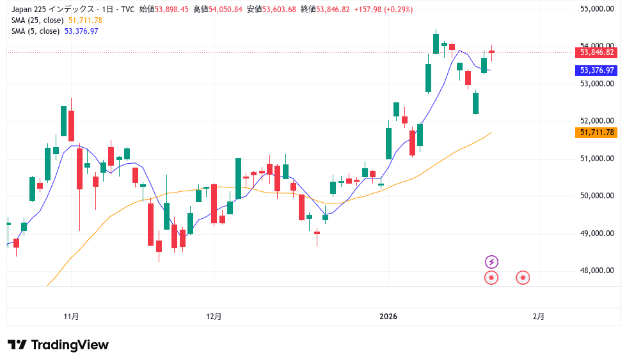
Task: Click the 11月 label on time axis
Action: click(72, 316)
